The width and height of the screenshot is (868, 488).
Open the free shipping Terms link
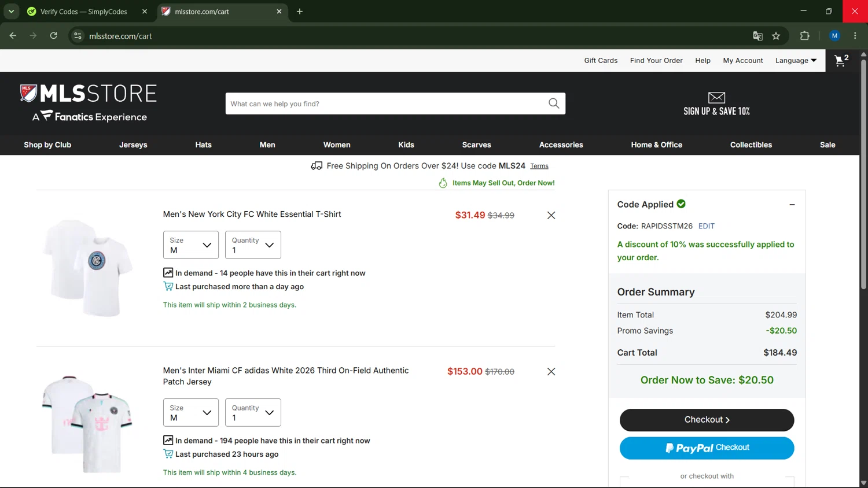coord(539,166)
